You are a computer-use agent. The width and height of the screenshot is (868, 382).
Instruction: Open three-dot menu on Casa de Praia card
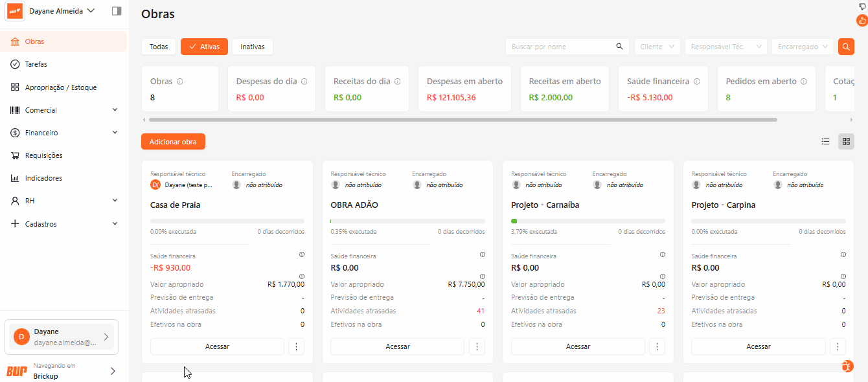(296, 346)
